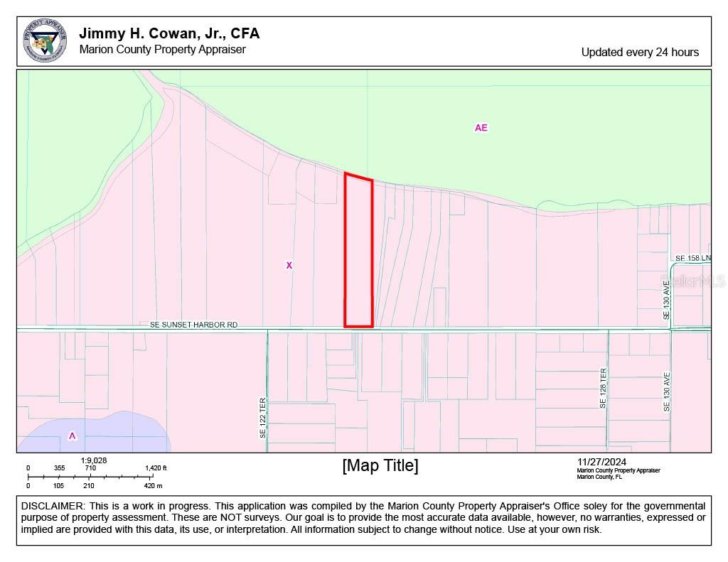The image size is (728, 562).
Task: Click the AE flood zone label
Action: click(481, 128)
